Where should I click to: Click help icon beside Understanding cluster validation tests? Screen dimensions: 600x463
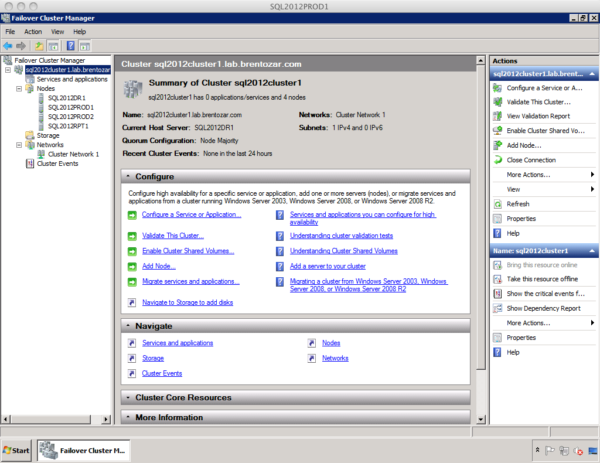280,236
